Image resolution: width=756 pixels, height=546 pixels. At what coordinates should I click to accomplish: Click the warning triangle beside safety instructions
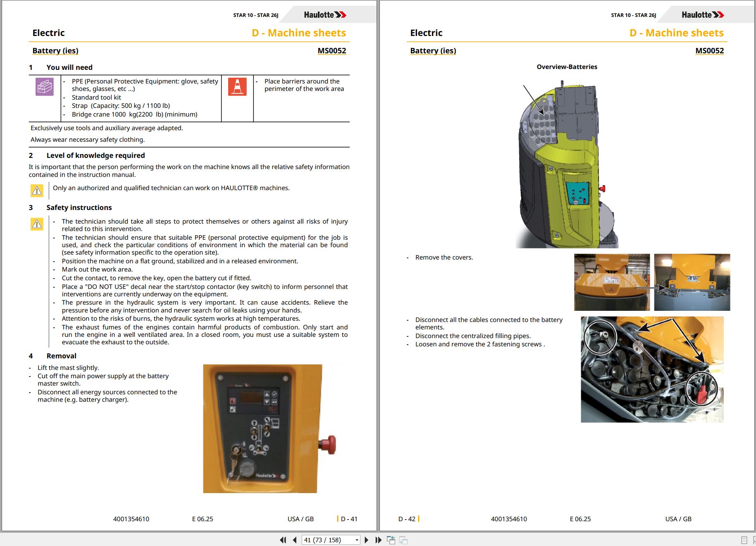pos(37,224)
